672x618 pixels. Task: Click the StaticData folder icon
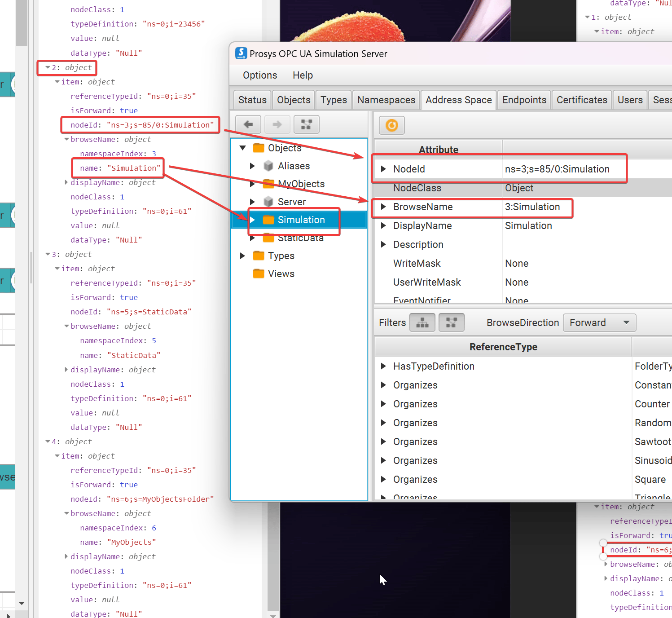tap(268, 238)
